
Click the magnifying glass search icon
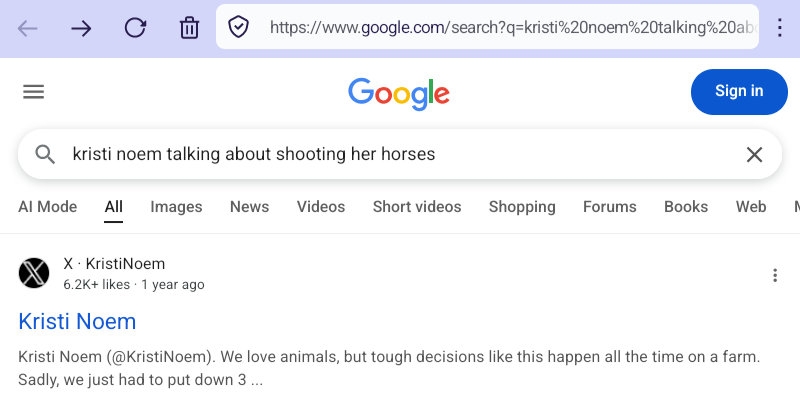[x=45, y=154]
